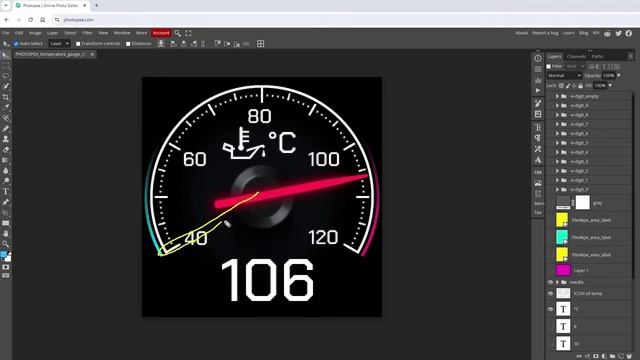Open the Fill dropdown arrow
The height and width of the screenshot is (360, 640).
(x=610, y=86)
